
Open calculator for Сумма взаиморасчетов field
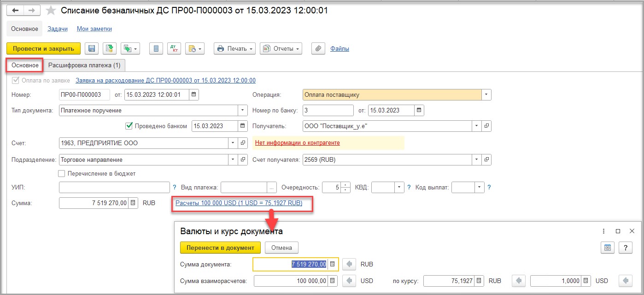[333, 281]
